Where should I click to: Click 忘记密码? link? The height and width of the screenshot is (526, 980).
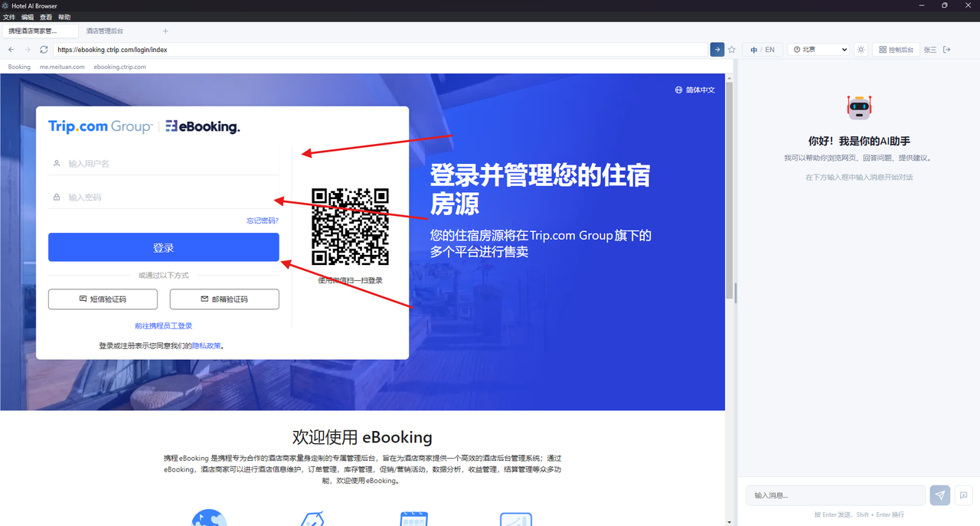(263, 221)
